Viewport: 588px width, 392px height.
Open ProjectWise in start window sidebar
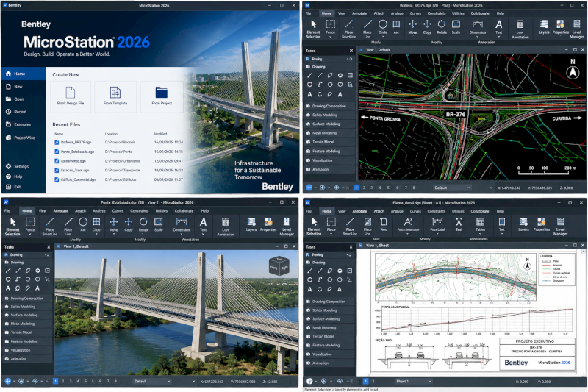pyautogui.click(x=21, y=138)
